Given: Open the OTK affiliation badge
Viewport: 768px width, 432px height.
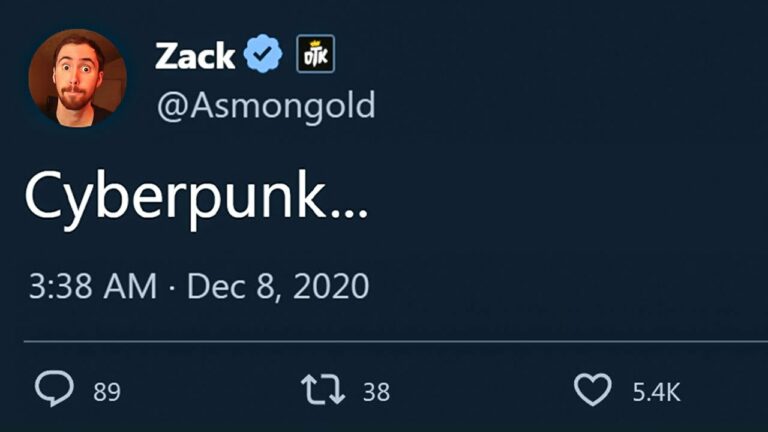Looking at the screenshot, I should [316, 56].
